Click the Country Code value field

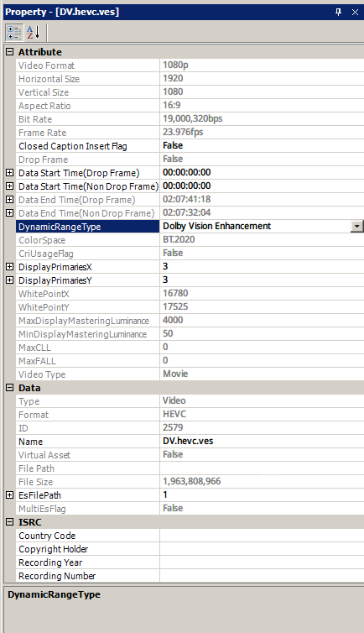(x=262, y=536)
